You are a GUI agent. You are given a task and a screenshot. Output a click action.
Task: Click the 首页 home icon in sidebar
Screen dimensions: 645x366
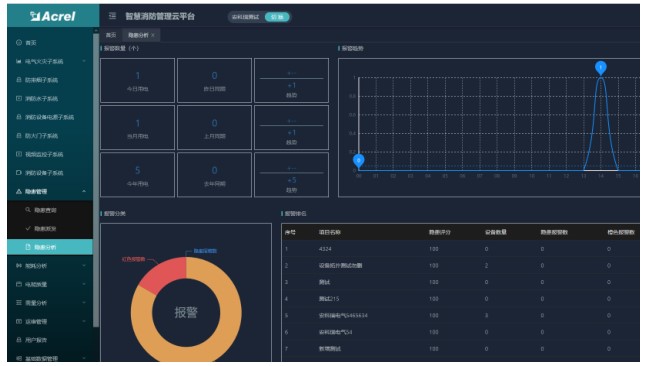click(x=19, y=43)
